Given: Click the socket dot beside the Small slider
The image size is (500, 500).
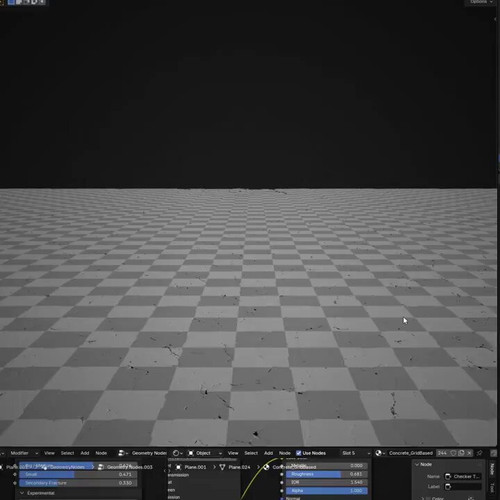Looking at the screenshot, I should pyautogui.click(x=15, y=474).
